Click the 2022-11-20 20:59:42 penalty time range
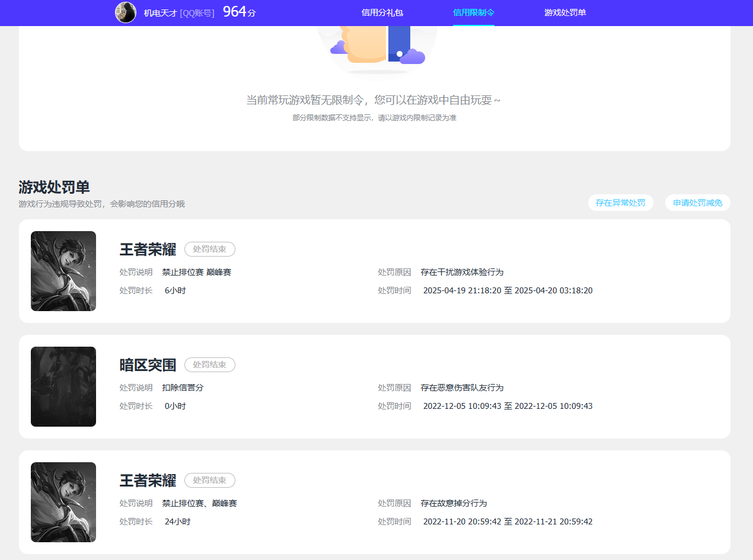The image size is (753, 560). coord(508,521)
